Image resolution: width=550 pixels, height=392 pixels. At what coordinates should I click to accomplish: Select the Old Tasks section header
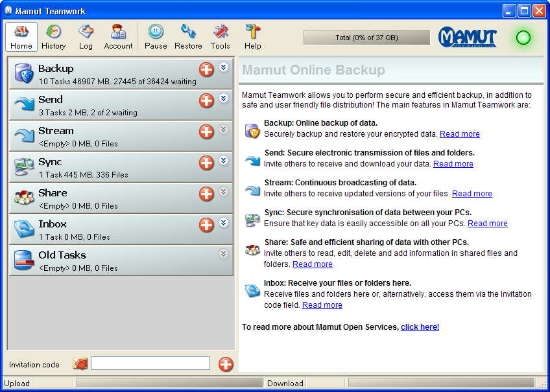coord(121,260)
